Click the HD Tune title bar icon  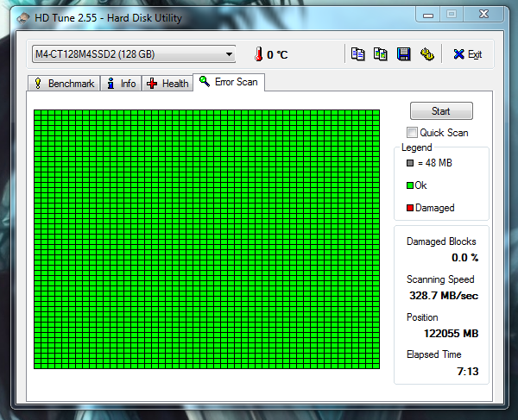pyautogui.click(x=23, y=18)
